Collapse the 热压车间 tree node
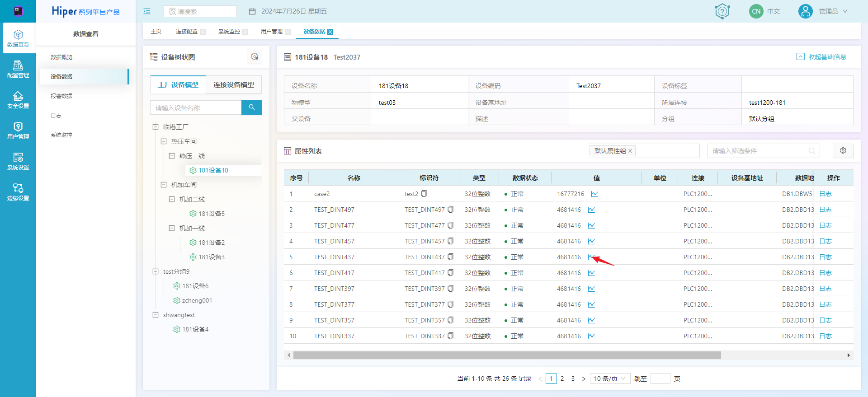 pos(164,141)
